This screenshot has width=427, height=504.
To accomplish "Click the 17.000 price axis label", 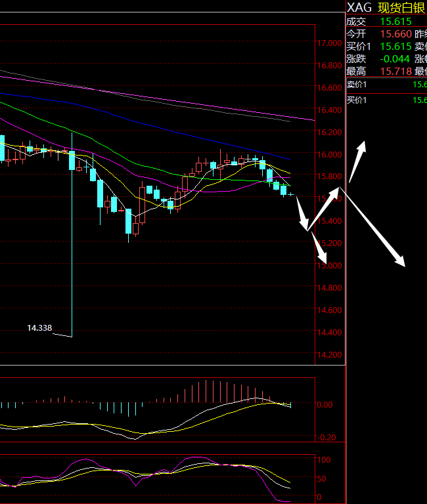I will pos(330,43).
